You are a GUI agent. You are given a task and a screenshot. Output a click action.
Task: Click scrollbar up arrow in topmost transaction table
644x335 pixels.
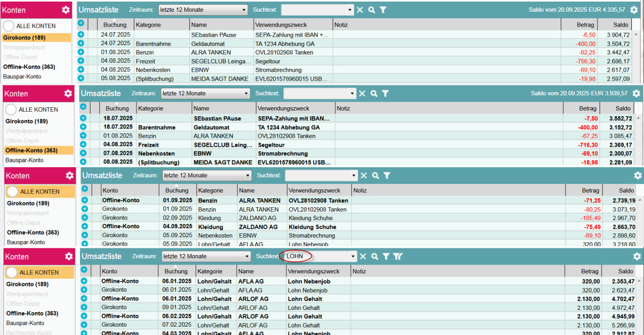click(635, 35)
